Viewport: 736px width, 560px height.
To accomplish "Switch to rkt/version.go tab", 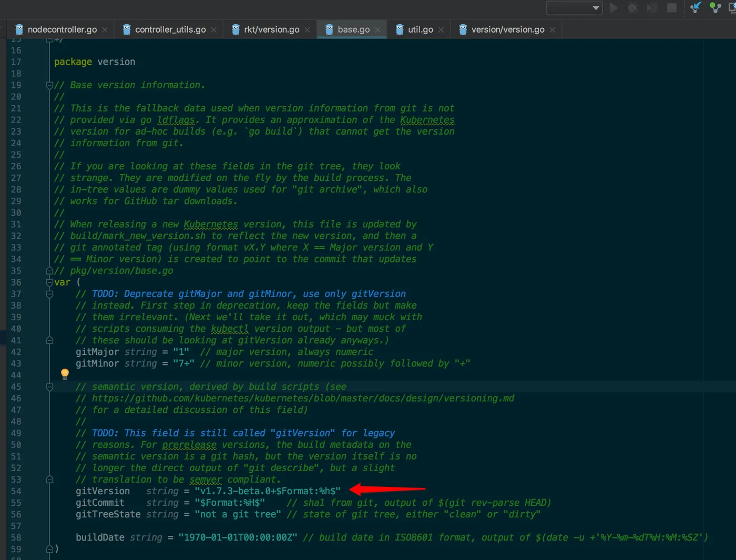I will (x=272, y=29).
